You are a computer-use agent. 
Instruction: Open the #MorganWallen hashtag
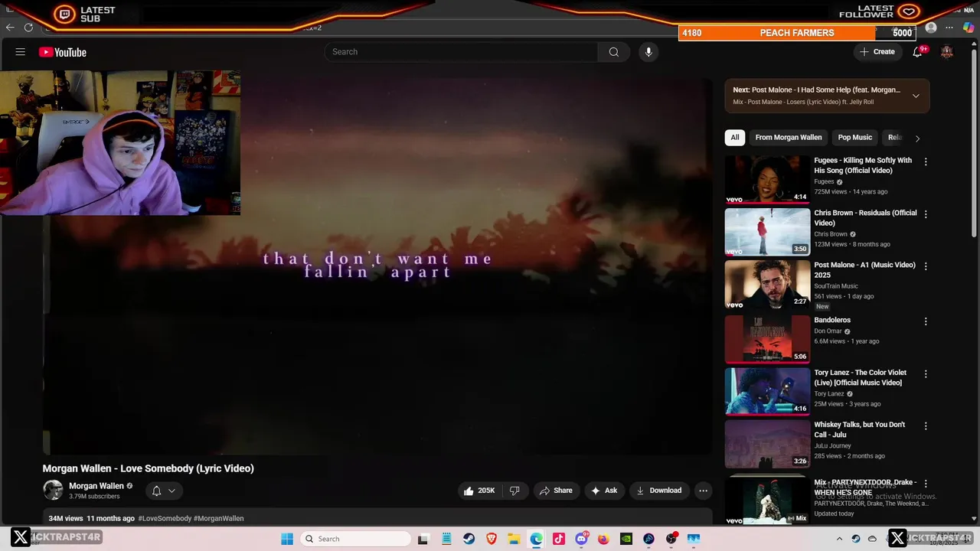pyautogui.click(x=218, y=518)
